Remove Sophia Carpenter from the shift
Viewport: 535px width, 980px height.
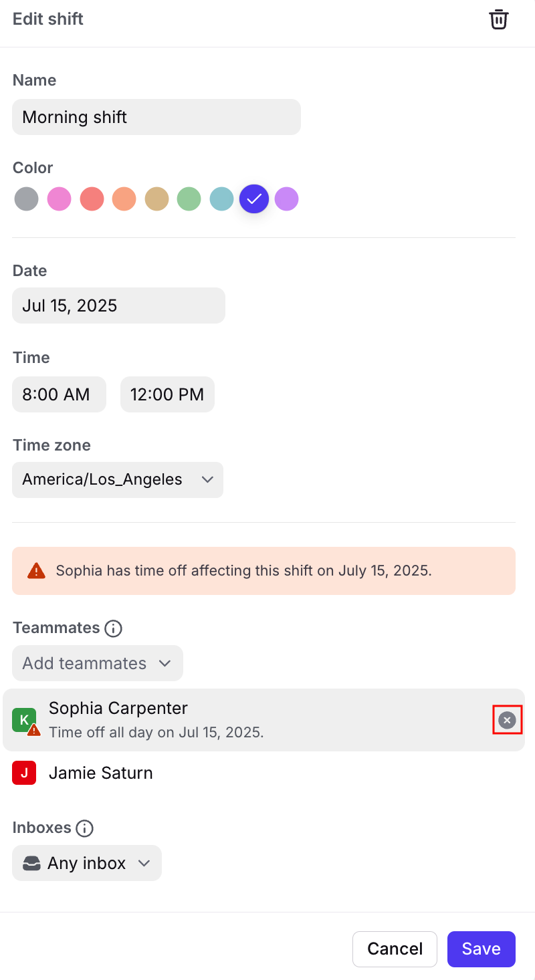pos(507,720)
